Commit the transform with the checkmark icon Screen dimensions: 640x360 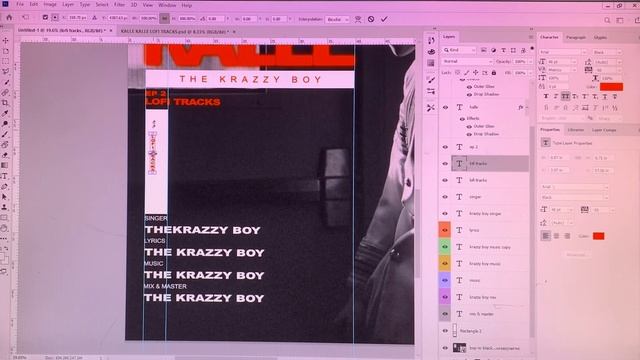384,19
